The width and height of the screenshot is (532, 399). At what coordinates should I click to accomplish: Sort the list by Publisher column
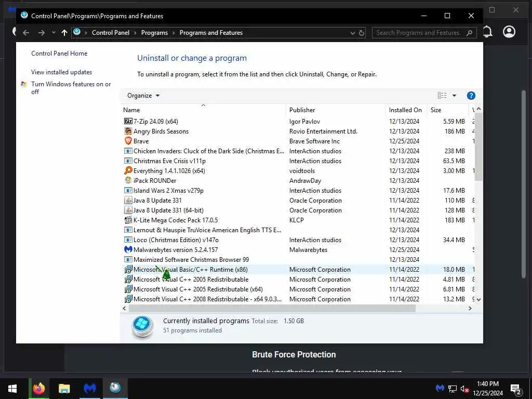336,110
